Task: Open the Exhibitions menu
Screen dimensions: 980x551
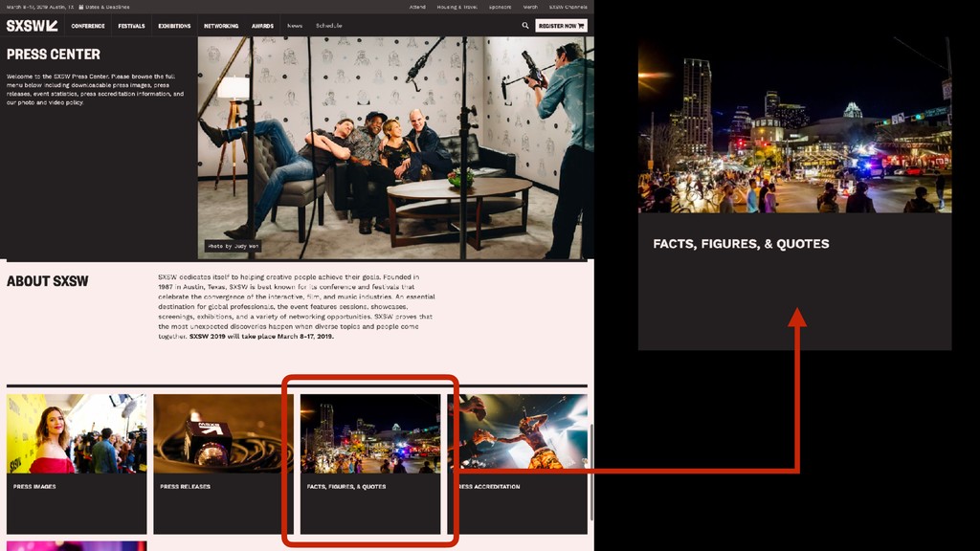Action: [x=174, y=26]
